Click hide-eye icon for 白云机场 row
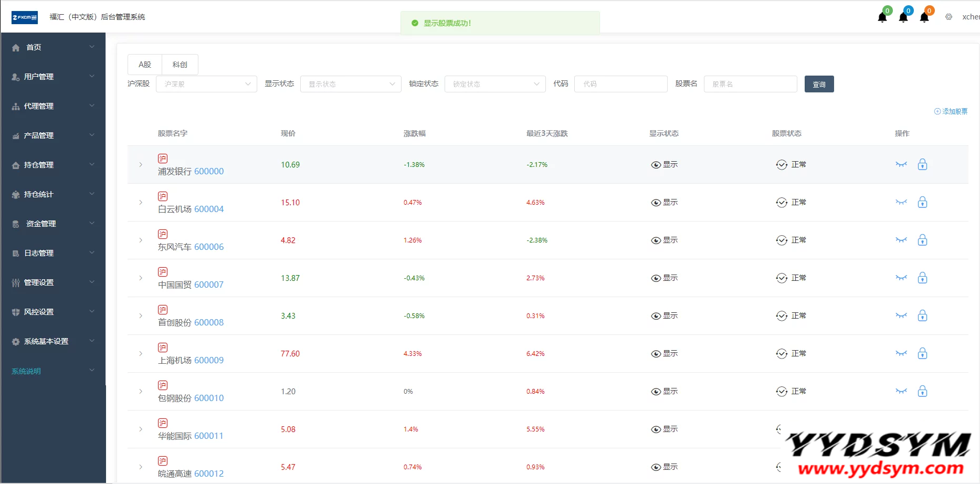 901,202
